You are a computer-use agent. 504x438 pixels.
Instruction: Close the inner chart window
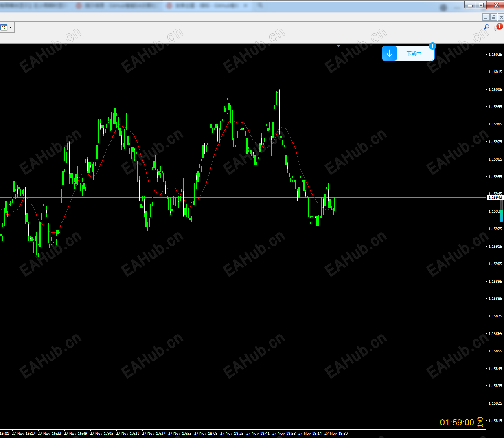pyautogui.click(x=501, y=17)
